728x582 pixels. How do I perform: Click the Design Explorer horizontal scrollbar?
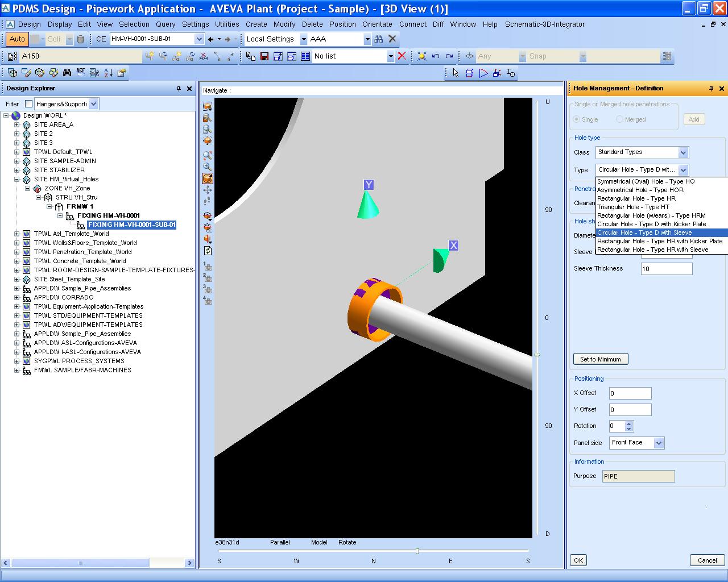[80, 563]
